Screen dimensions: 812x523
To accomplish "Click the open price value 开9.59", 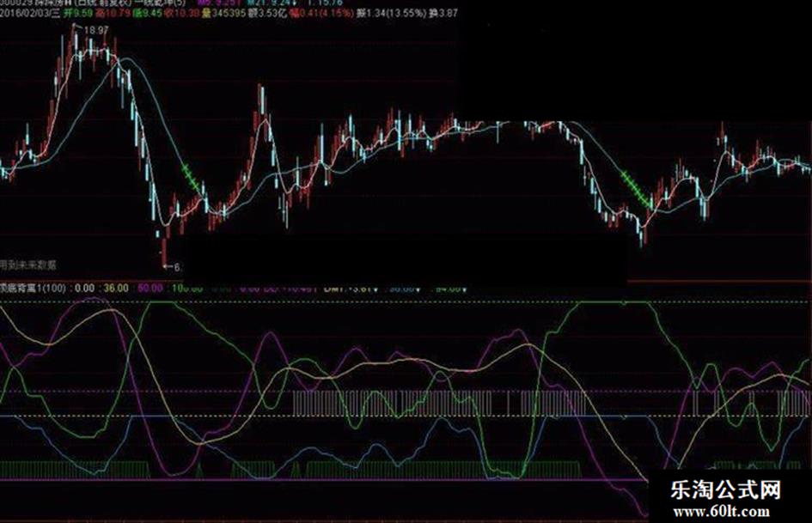I will coord(78,13).
